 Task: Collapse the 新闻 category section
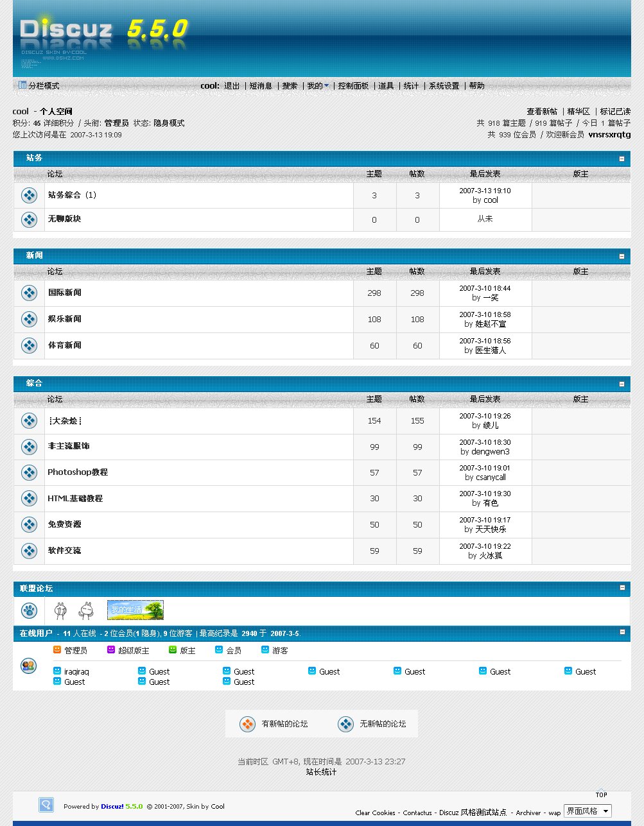pyautogui.click(x=622, y=256)
